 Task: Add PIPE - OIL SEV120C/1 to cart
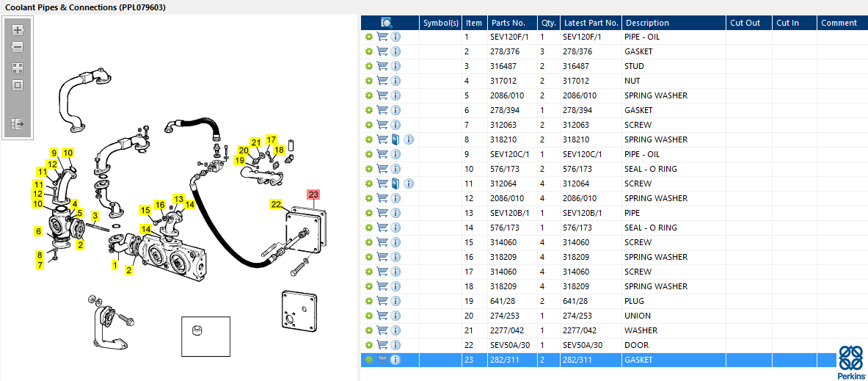tap(382, 154)
